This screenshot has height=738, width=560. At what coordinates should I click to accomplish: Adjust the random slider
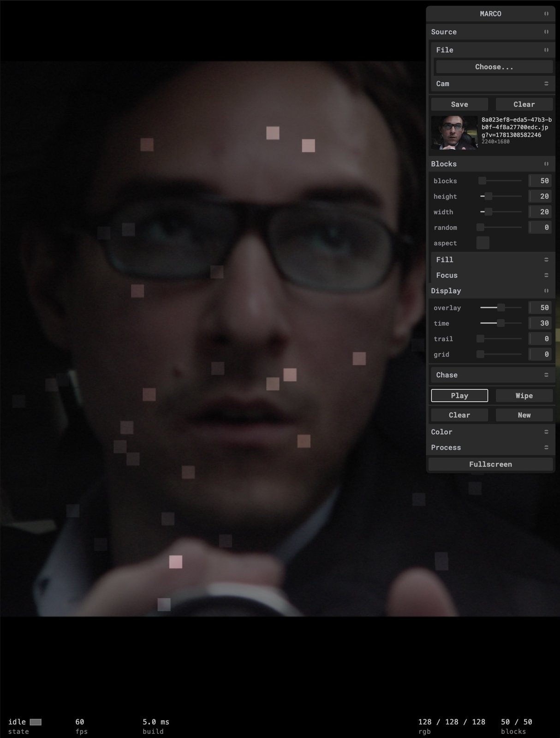coord(500,227)
